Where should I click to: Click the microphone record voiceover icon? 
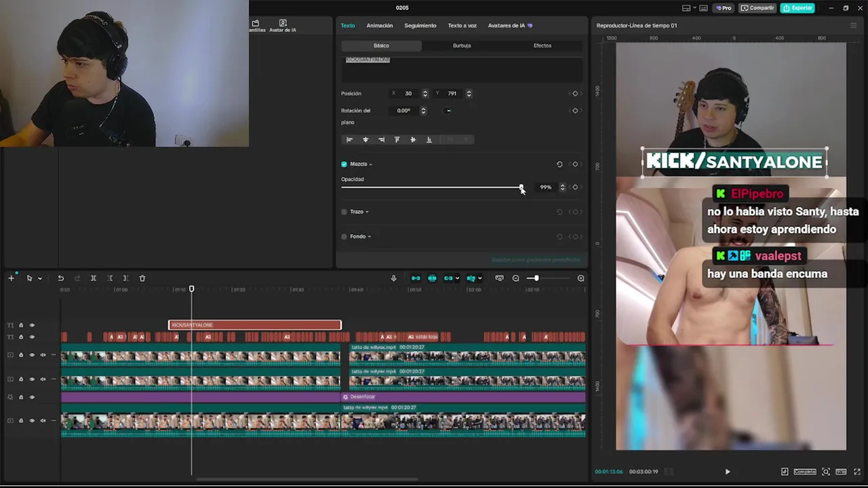(x=393, y=278)
